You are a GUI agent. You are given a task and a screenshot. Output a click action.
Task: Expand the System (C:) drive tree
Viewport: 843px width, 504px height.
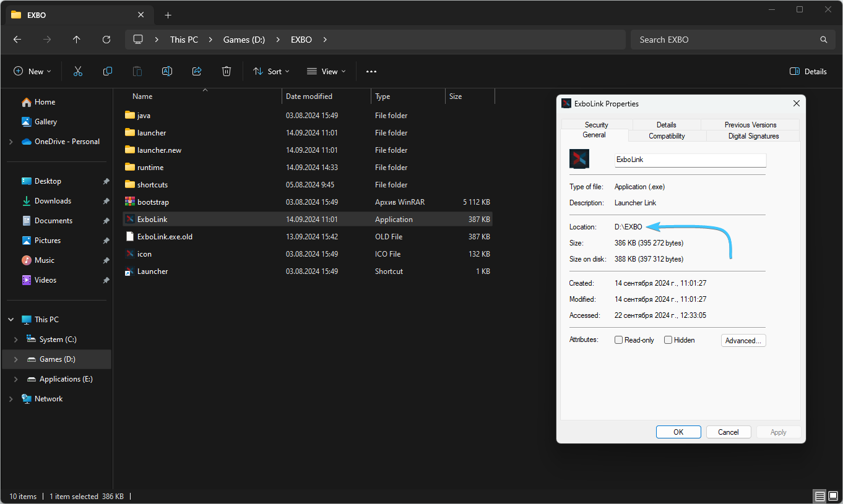point(16,340)
